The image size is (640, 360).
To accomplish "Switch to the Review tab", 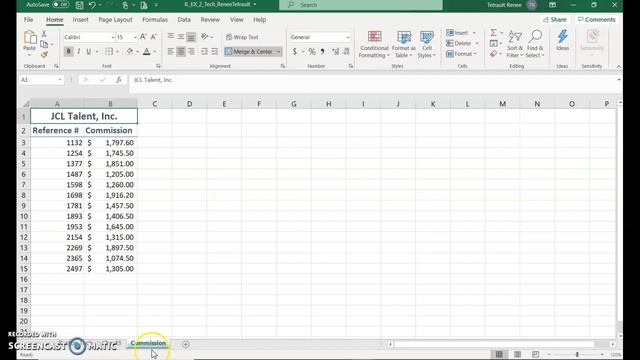I will click(210, 20).
